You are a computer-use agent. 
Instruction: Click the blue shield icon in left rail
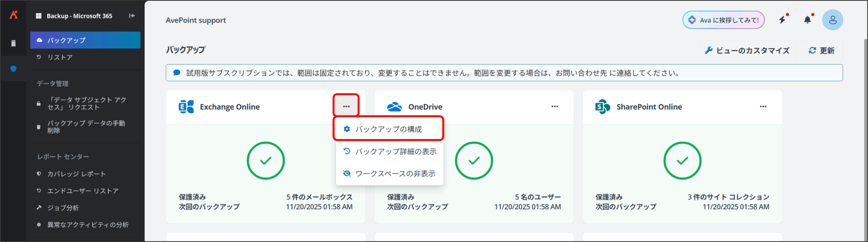tap(14, 69)
